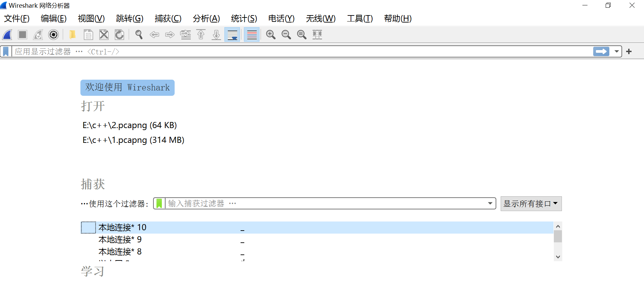Select interface 本地连接* 10
This screenshot has width=644, height=282.
click(x=317, y=228)
